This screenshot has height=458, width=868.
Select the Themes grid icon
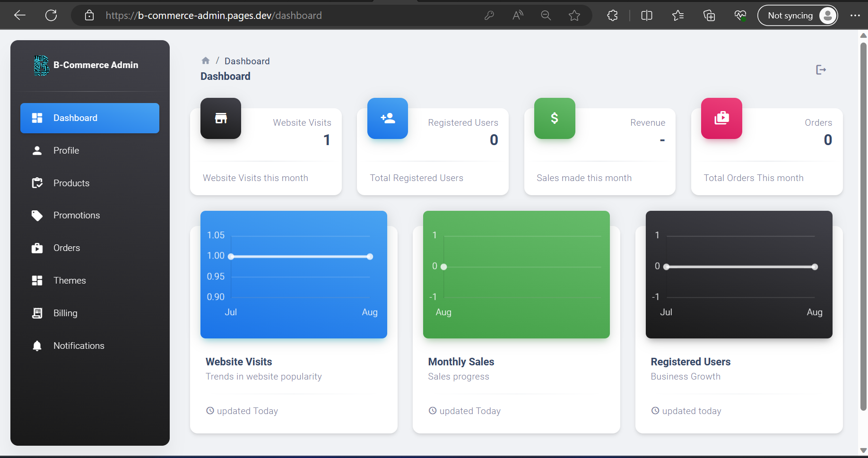pyautogui.click(x=37, y=280)
